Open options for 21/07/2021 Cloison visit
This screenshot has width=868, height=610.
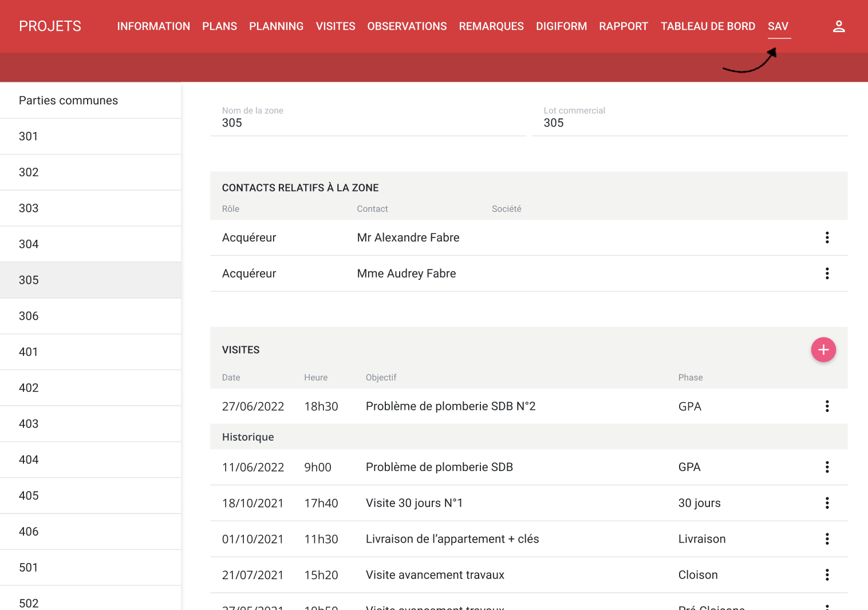pos(827,575)
